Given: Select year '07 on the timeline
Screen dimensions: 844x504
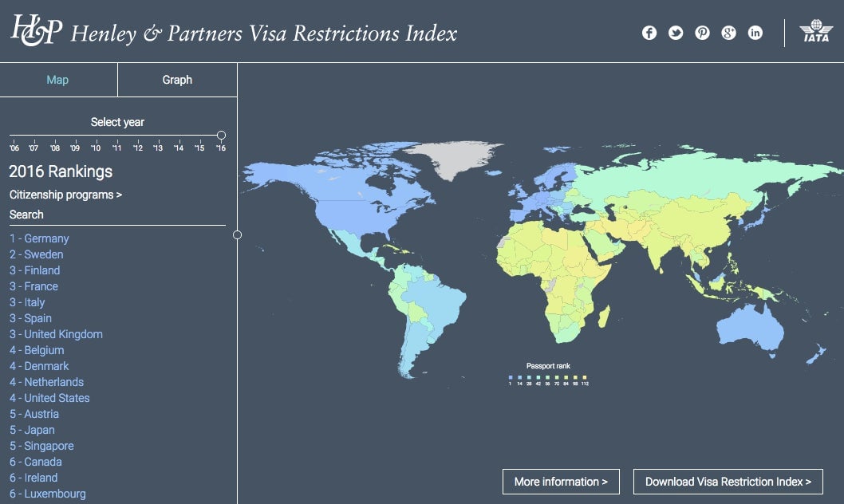Looking at the screenshot, I should tap(34, 148).
